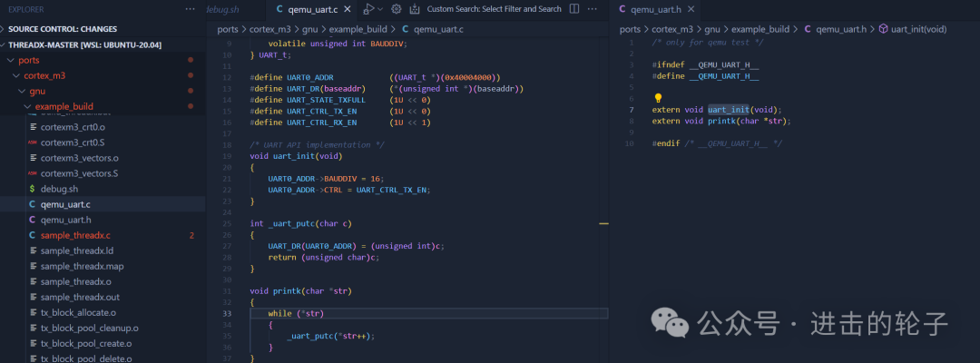Click the download-style icon beside the gear
Screen dimensions: 980x363
pyautogui.click(x=414, y=9)
